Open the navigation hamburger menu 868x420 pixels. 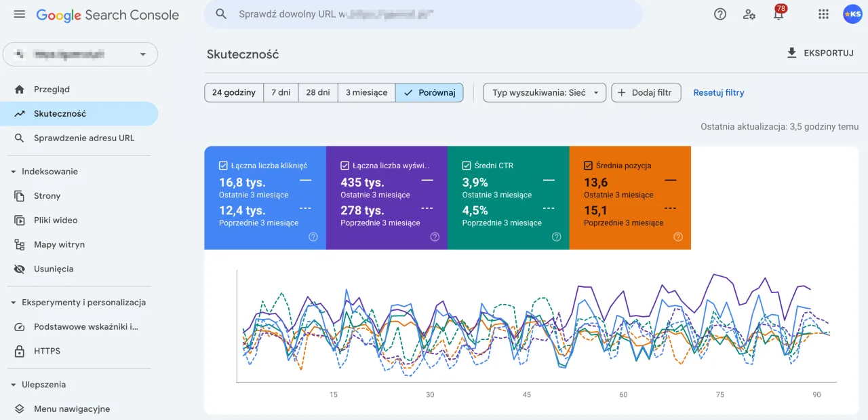[x=18, y=14]
